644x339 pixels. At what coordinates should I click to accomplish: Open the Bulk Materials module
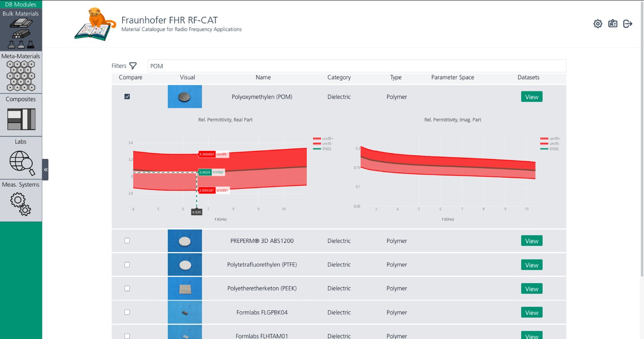(21, 30)
